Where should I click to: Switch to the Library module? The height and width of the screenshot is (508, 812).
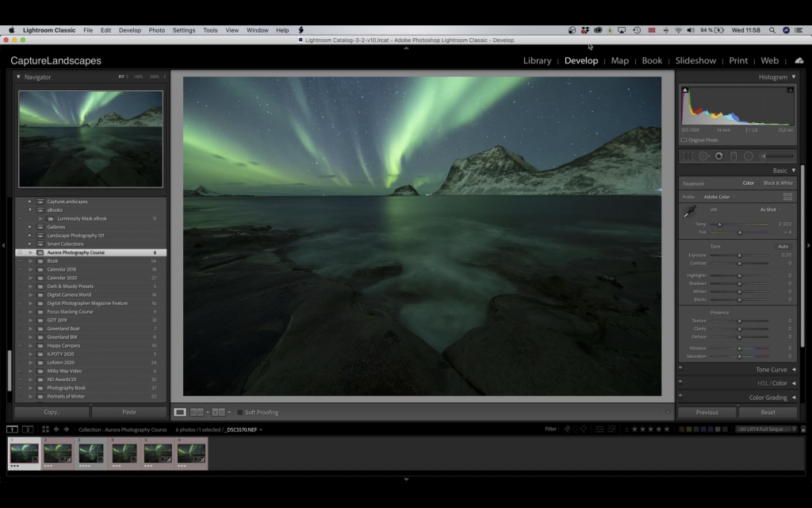(x=537, y=60)
